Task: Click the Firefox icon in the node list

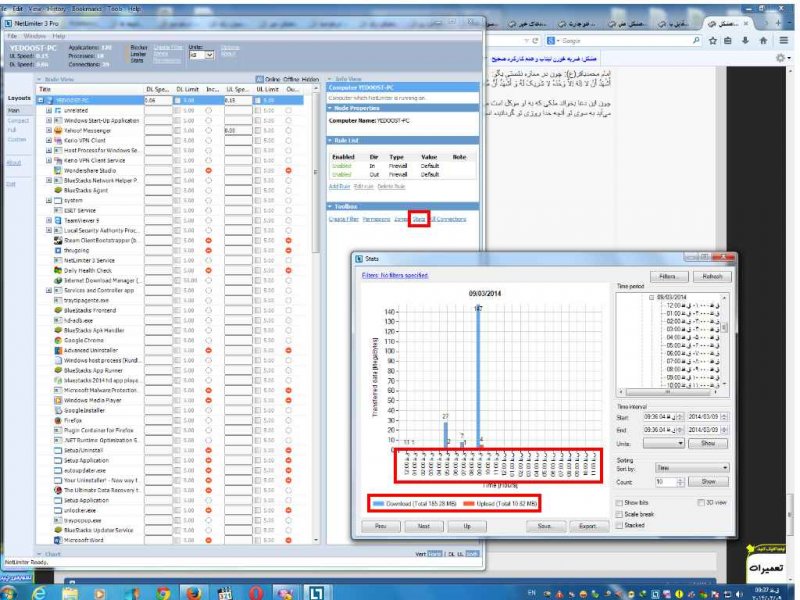Action: (x=58, y=420)
